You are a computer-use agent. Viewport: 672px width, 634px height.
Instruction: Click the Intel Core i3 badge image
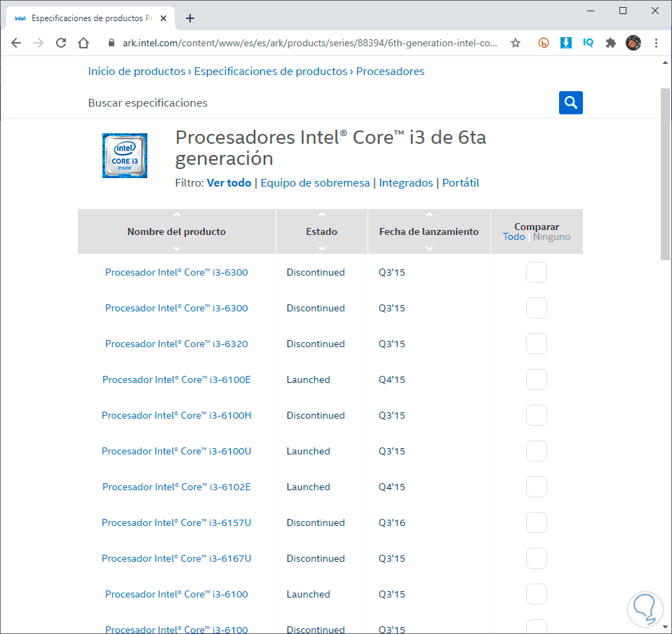tap(125, 156)
